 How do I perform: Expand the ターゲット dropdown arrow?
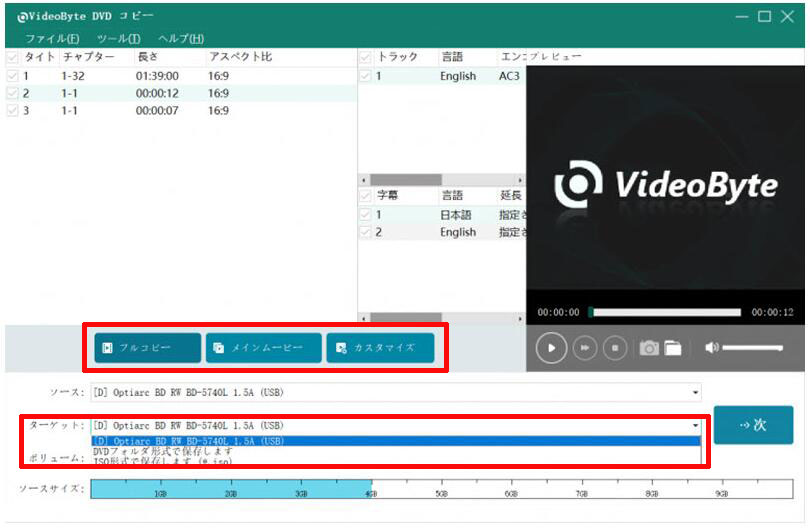click(695, 426)
